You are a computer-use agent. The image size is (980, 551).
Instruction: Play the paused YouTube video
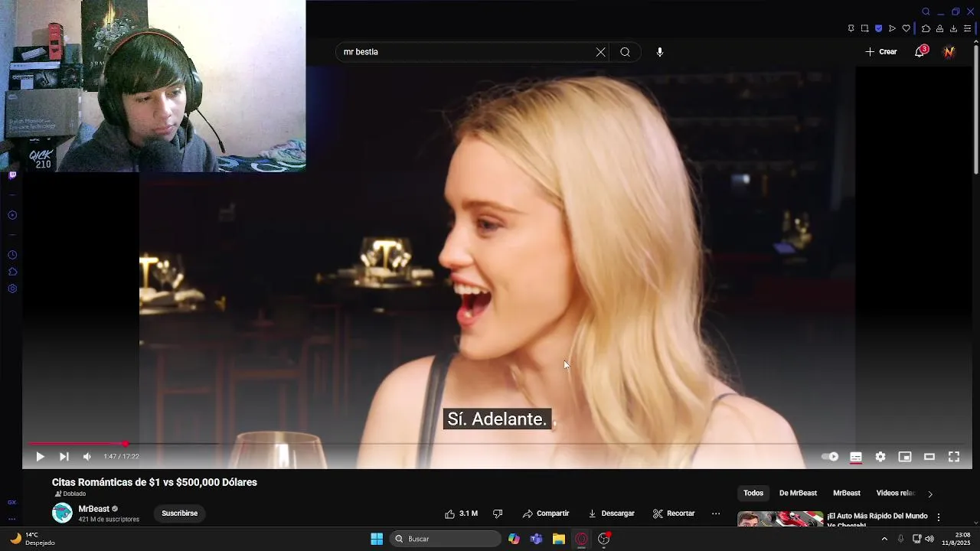tap(40, 457)
